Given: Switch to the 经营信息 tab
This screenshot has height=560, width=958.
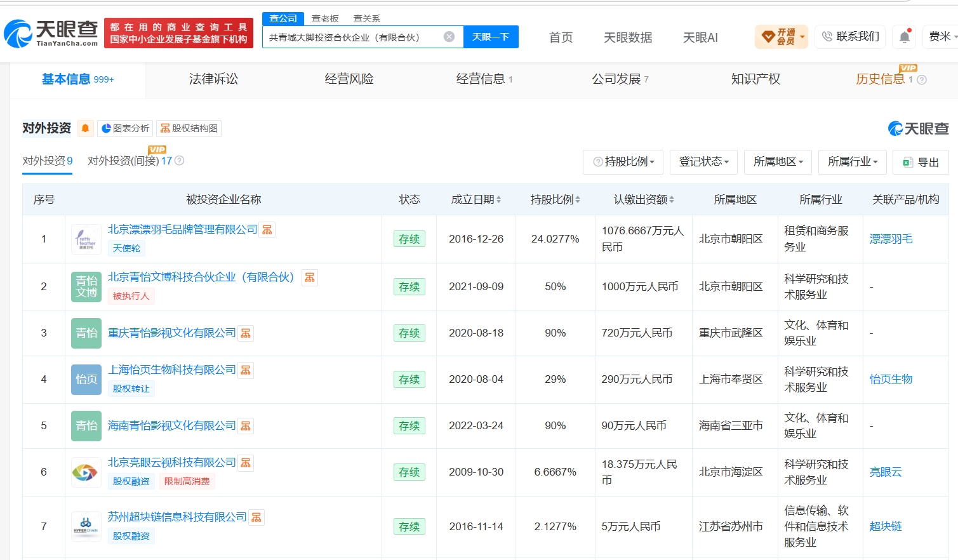Looking at the screenshot, I should click(484, 79).
